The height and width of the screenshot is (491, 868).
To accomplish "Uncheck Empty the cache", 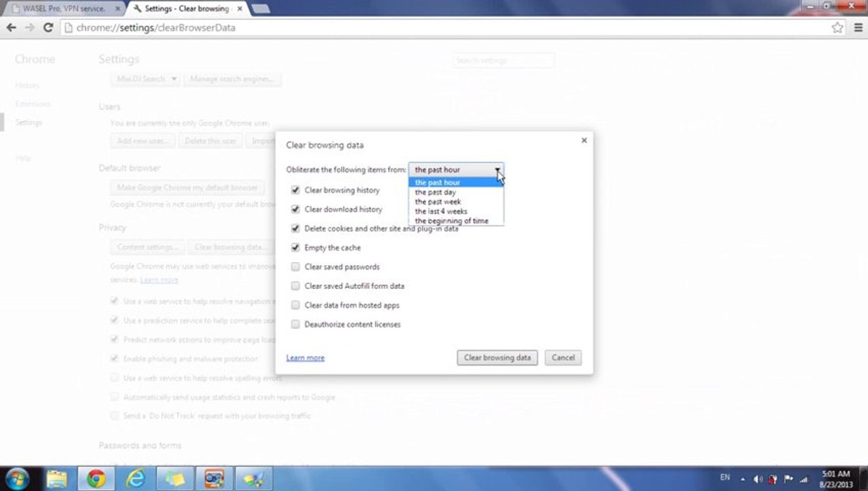I will click(x=295, y=248).
